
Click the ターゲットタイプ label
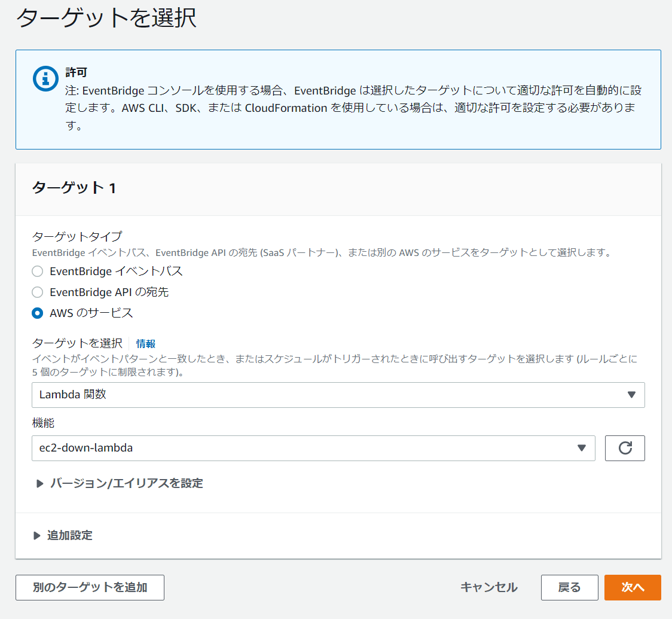(x=77, y=237)
